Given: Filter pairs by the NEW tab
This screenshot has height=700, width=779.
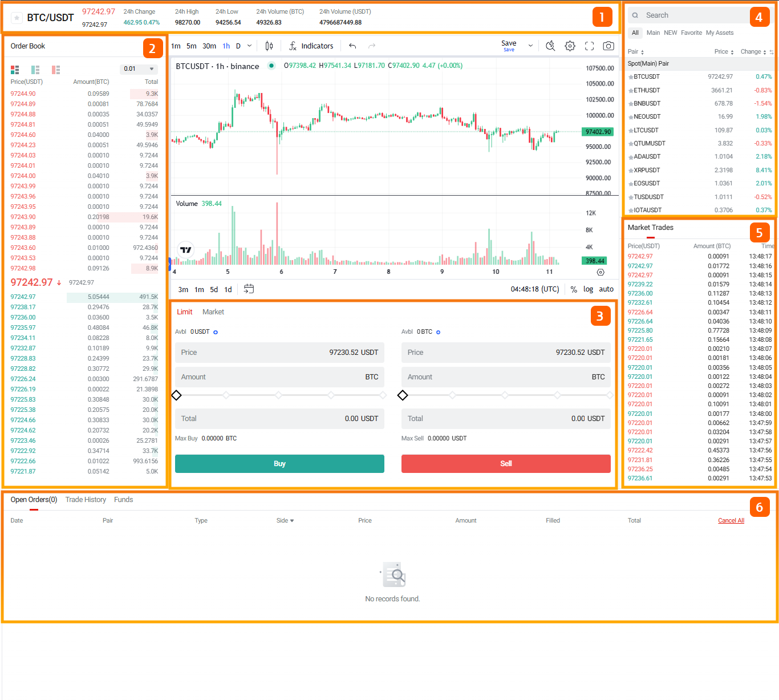Looking at the screenshot, I should pyautogui.click(x=671, y=33).
